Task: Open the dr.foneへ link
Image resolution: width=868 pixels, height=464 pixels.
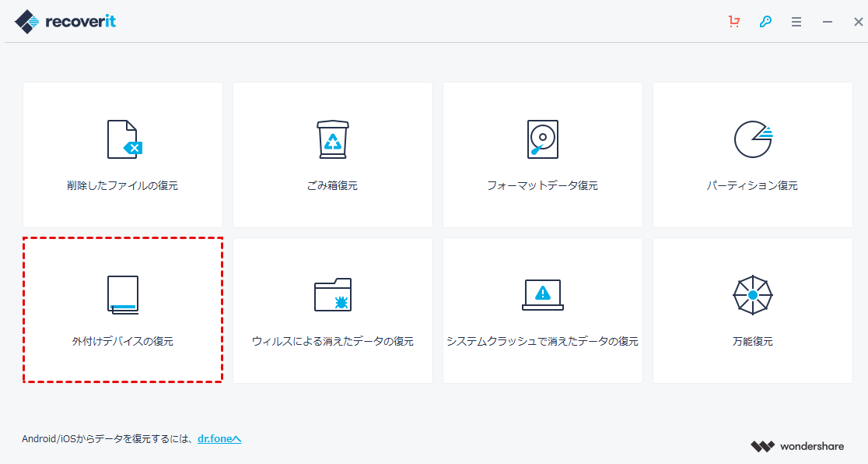Action: (x=219, y=438)
